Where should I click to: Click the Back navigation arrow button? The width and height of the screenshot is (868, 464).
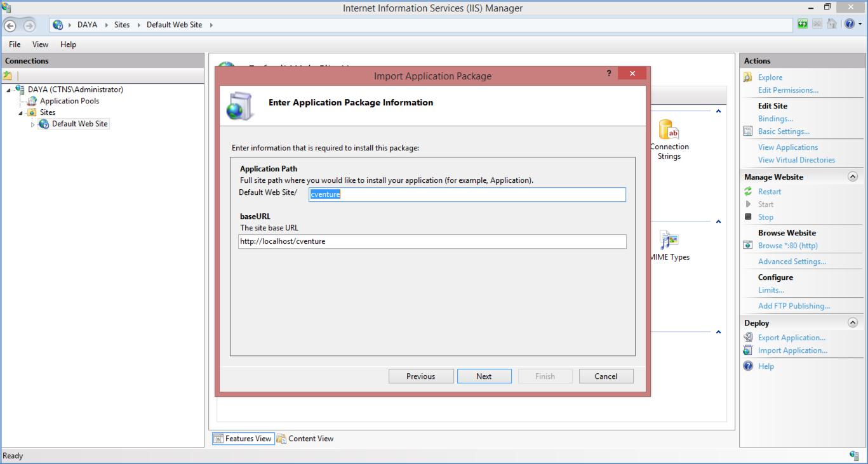[10, 25]
